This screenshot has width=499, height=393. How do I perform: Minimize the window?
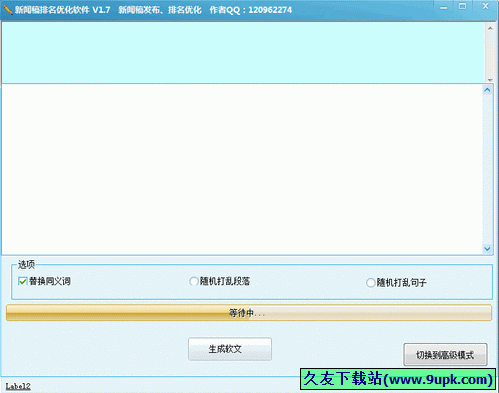tap(444, 7)
